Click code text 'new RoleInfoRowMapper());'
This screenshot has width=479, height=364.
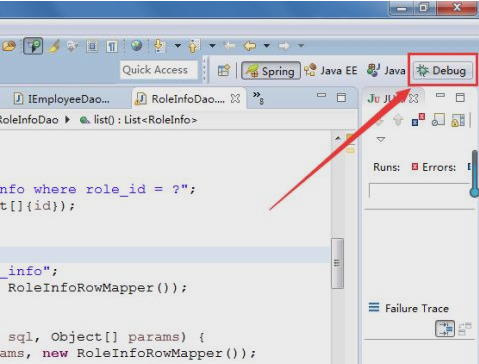tap(149, 353)
